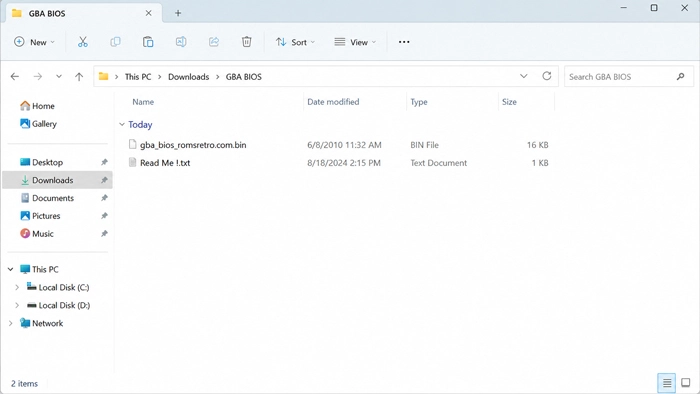Go up one folder level
Viewport: 700px width, 394px height.
point(79,77)
